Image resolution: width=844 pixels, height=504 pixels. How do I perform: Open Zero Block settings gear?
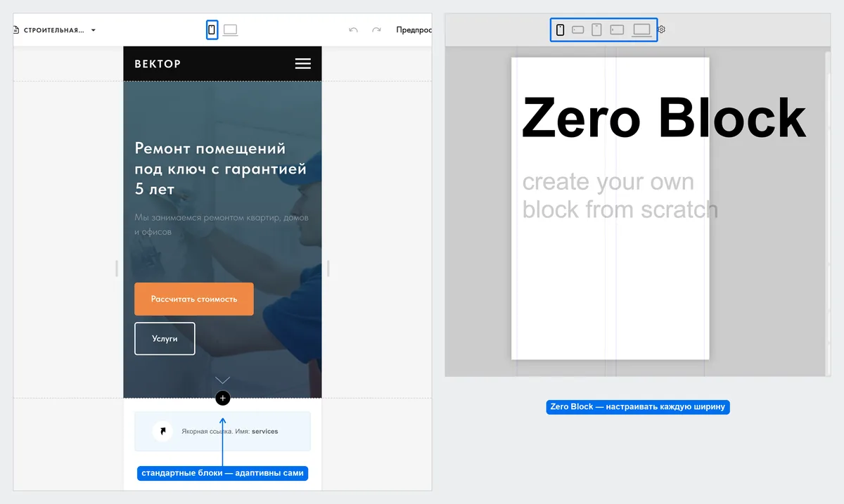(x=661, y=30)
